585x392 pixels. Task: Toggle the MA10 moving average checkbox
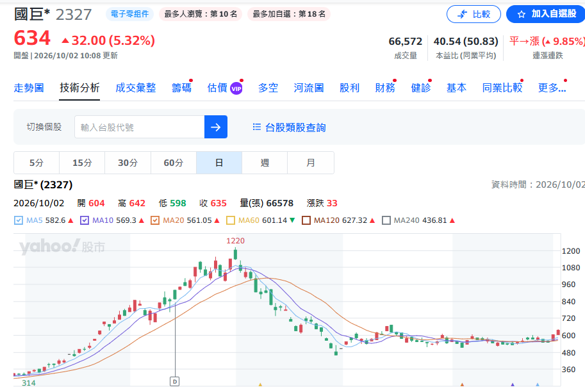coord(85,220)
